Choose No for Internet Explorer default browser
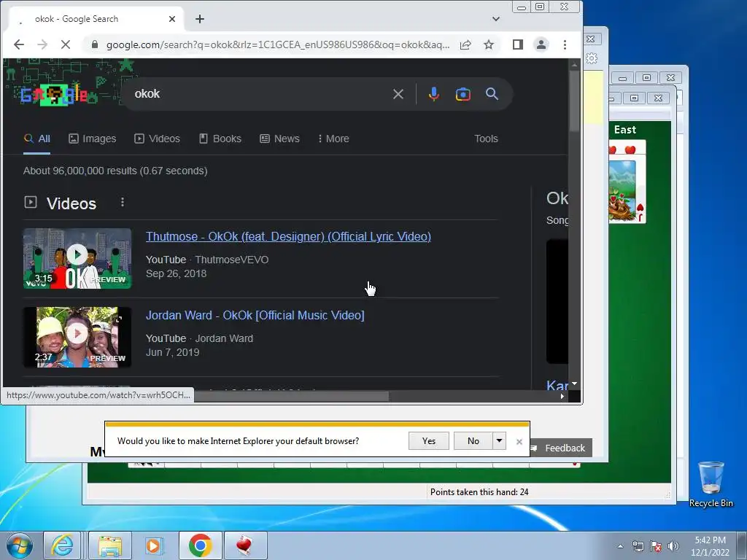This screenshot has width=747, height=560. pos(473,441)
